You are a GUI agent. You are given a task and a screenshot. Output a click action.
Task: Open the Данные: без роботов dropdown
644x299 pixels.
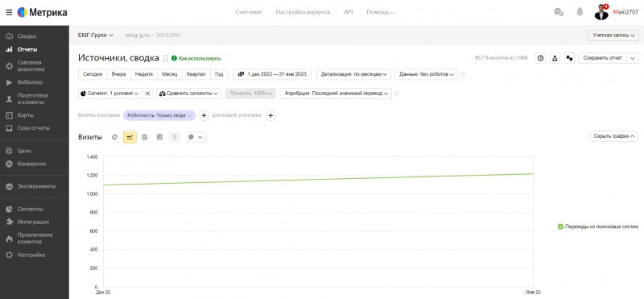click(x=426, y=74)
